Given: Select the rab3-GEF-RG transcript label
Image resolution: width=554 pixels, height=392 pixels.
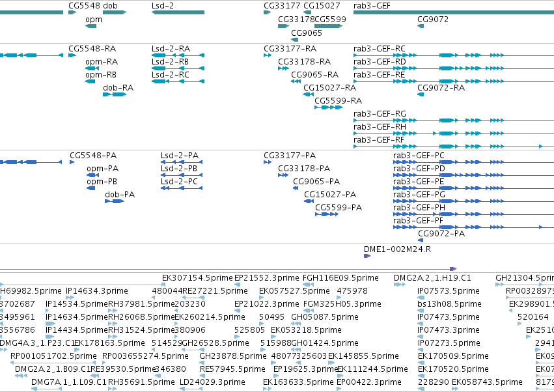Looking at the screenshot, I should pos(380,114).
